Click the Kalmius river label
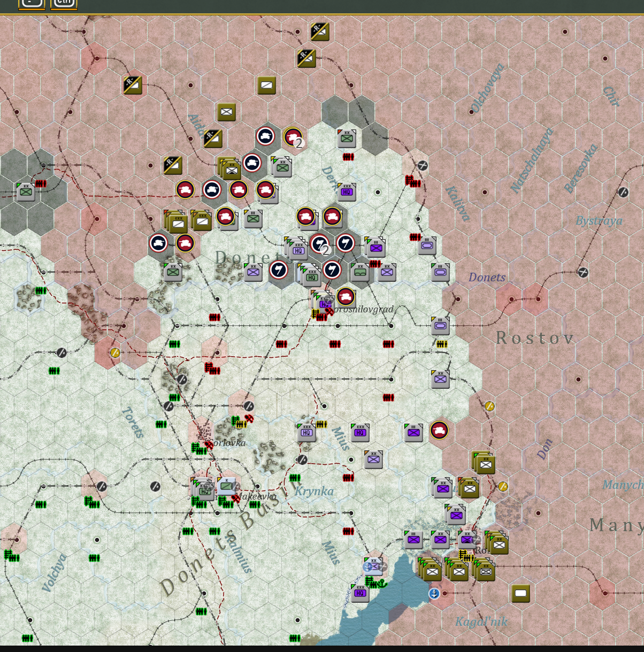 (239, 553)
